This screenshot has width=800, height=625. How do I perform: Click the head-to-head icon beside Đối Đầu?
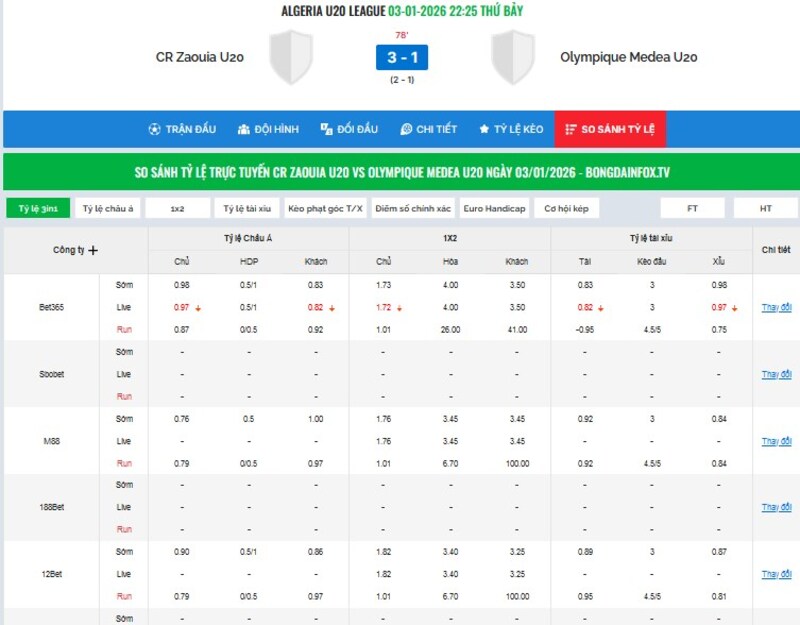coord(326,130)
